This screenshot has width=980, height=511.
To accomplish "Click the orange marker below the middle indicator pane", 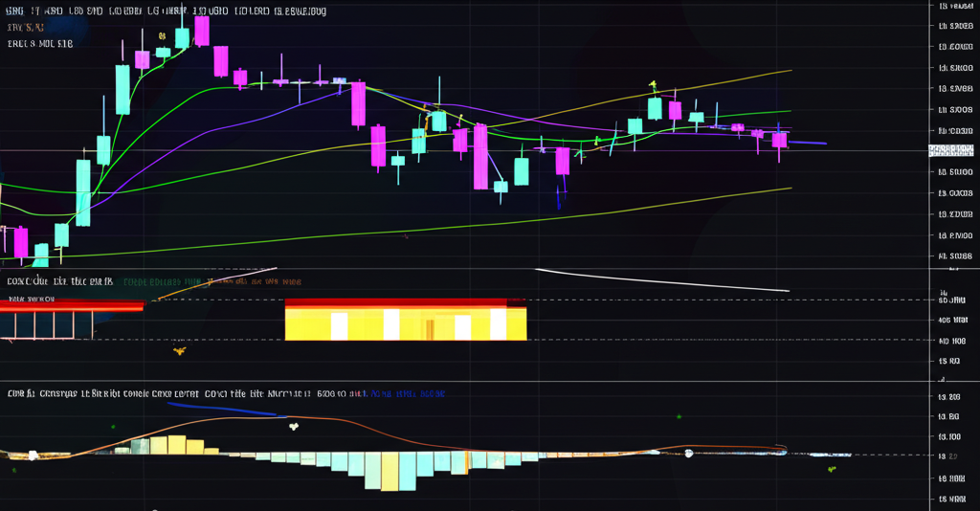I will [x=179, y=351].
